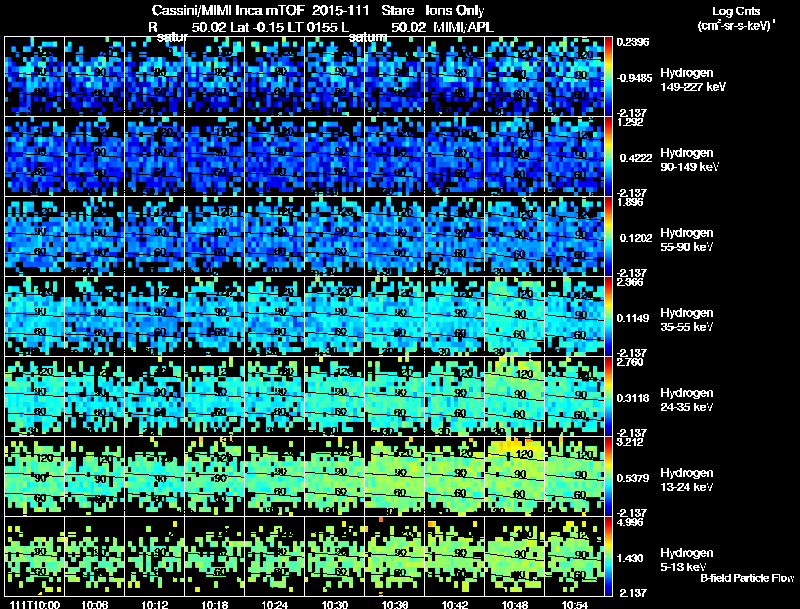
Task: Open the 5-13 keV image panel at 10:30
Action: click(x=335, y=557)
